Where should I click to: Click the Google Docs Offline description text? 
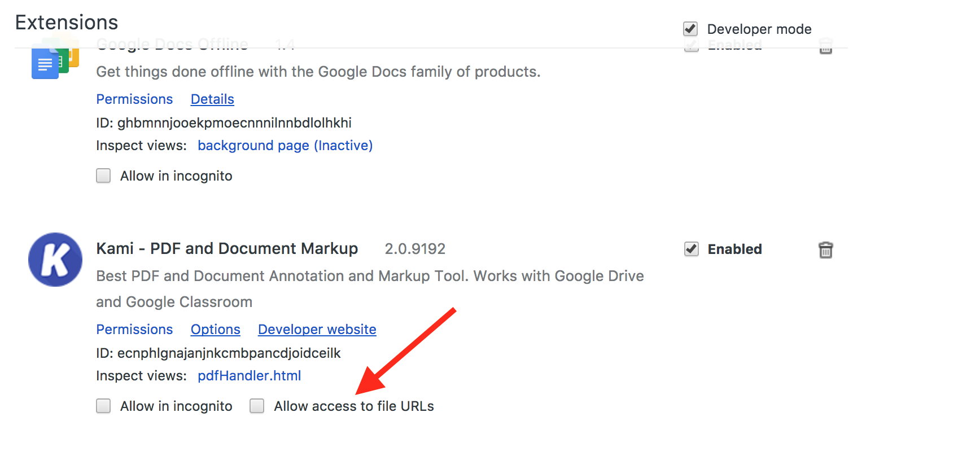[318, 72]
